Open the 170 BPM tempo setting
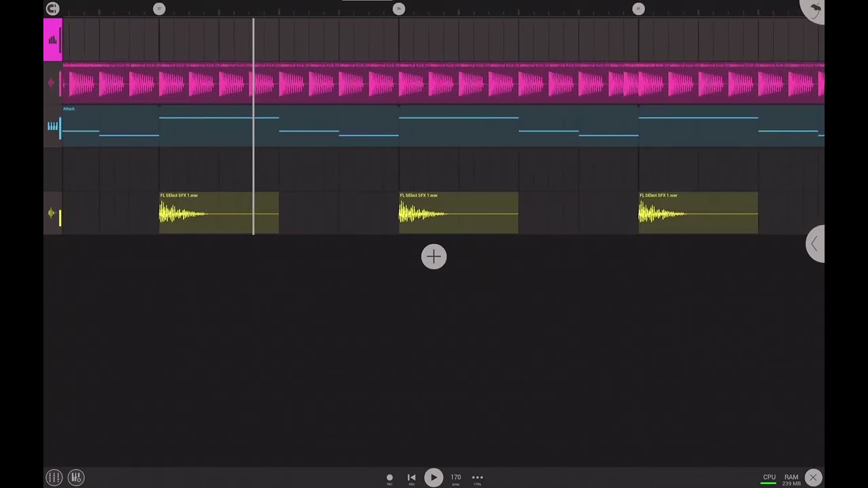 pos(456,479)
